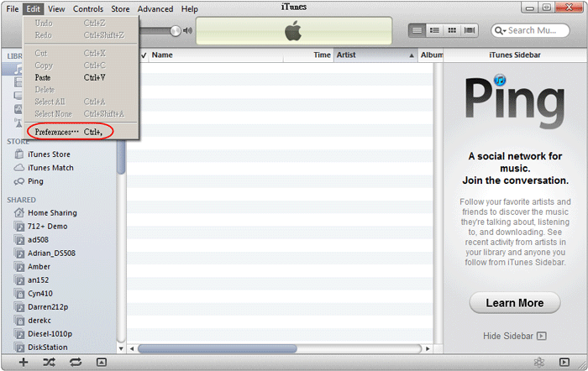588x371 pixels.
Task: Click the horizontal scrollbar thumb
Action: tap(218, 349)
